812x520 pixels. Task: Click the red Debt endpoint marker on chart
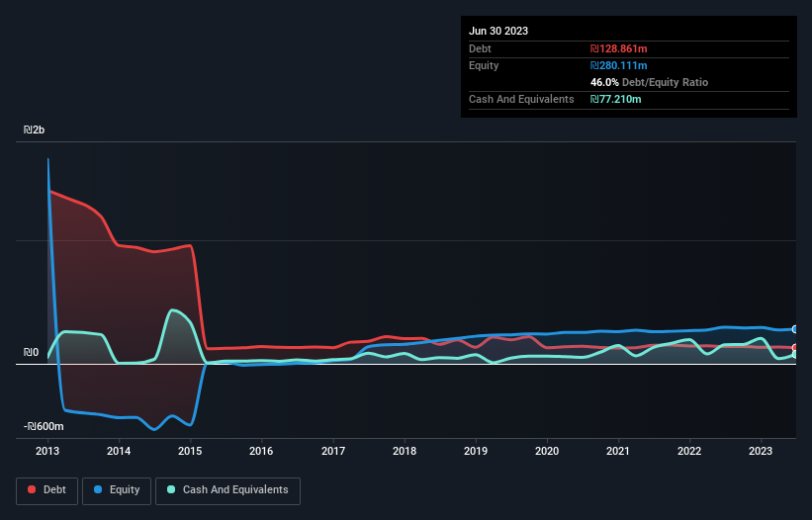point(795,348)
